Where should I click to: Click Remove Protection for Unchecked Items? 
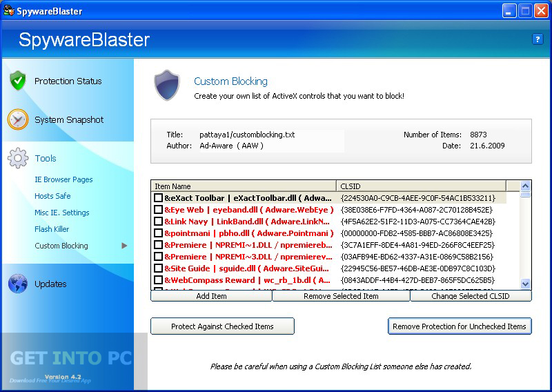pos(460,326)
